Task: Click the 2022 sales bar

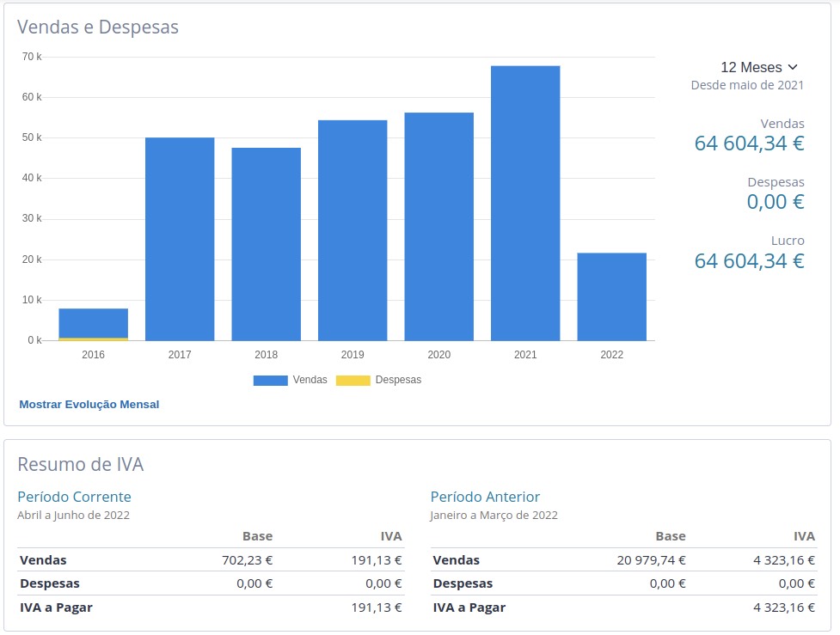Action: [x=611, y=296]
